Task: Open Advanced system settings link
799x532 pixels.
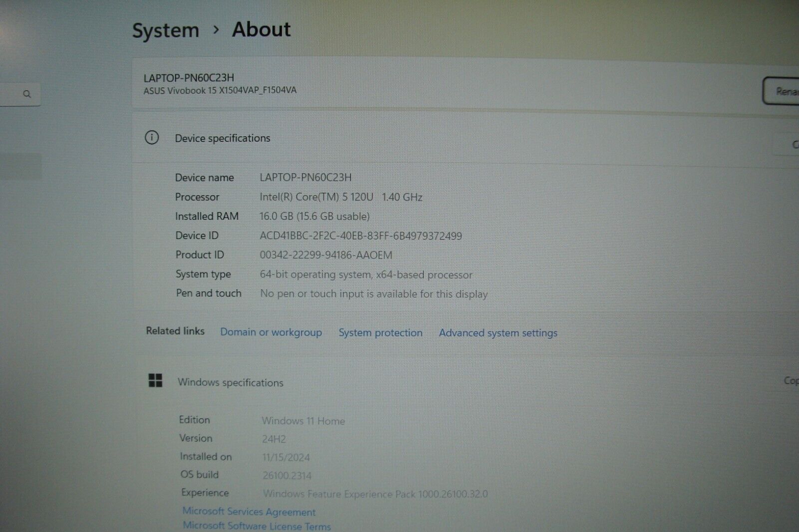Action: point(498,333)
